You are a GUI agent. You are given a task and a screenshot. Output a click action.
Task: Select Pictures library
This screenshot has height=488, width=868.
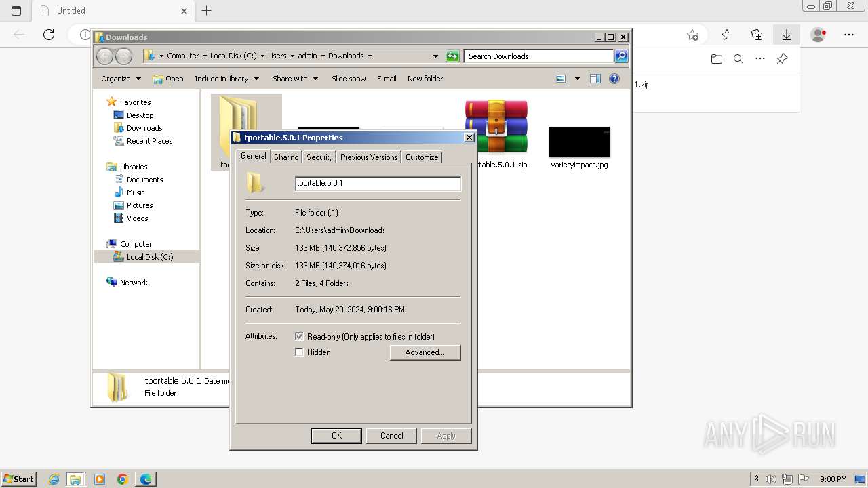(140, 205)
